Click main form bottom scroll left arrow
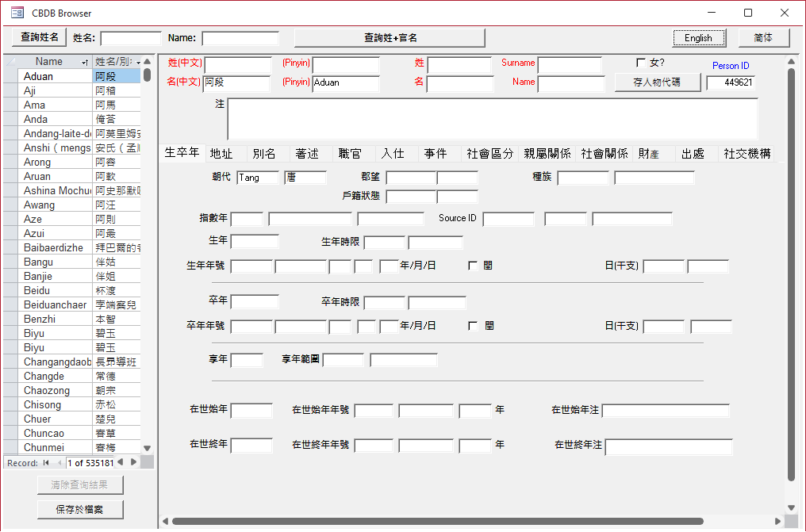Image resolution: width=806 pixels, height=532 pixels. click(x=165, y=521)
